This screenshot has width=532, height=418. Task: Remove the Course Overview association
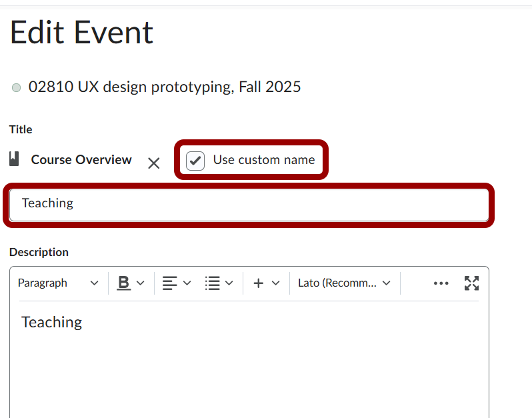[x=153, y=163]
